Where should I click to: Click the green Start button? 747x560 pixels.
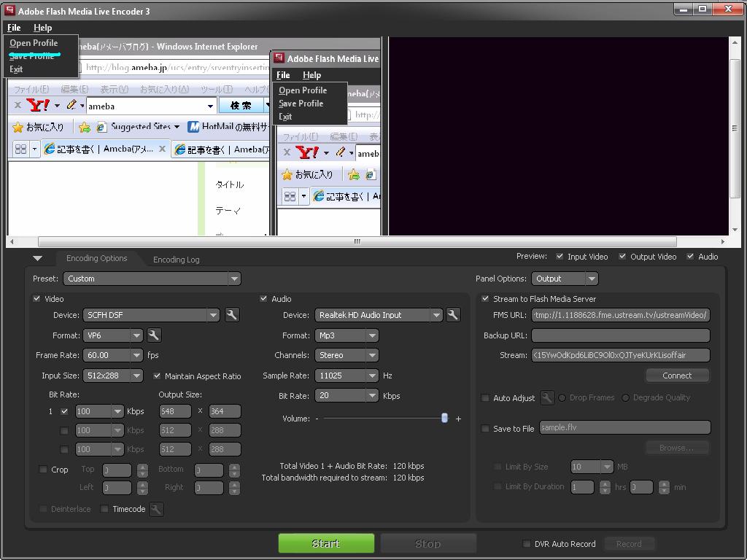coord(326,543)
